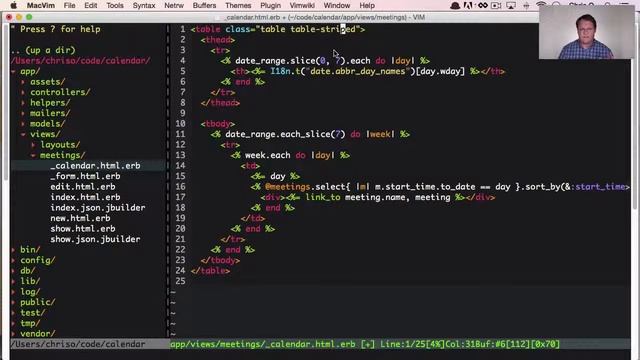Collapse the meetings/ folder arrow

coord(33,156)
